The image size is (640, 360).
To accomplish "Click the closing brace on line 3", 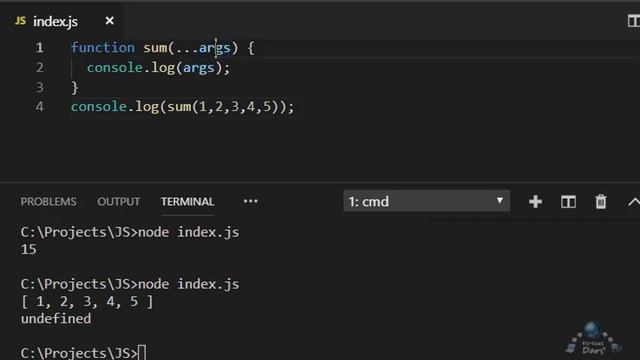I will [75, 87].
